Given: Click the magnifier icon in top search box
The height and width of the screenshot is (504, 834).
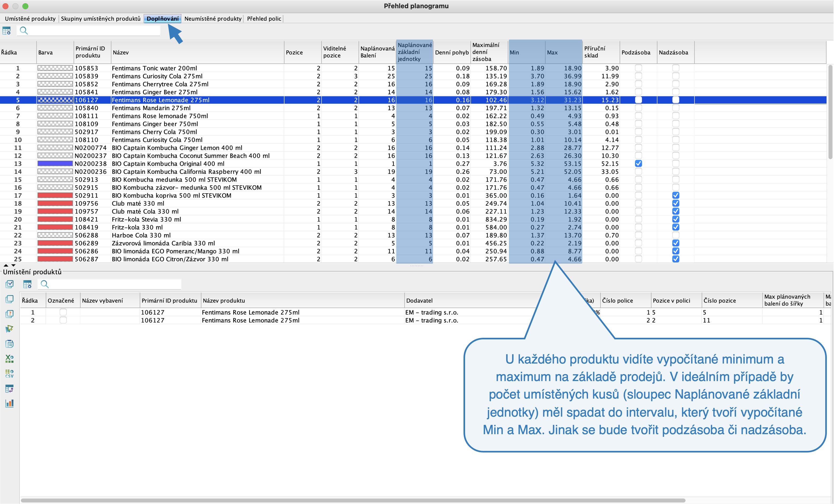Looking at the screenshot, I should pos(24,31).
